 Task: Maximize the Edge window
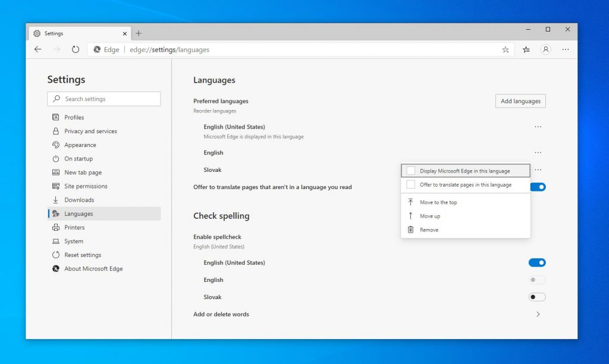coord(548,29)
